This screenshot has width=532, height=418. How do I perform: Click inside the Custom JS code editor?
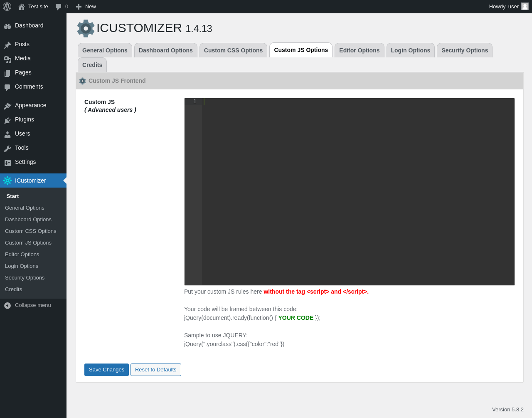pyautogui.click(x=358, y=192)
